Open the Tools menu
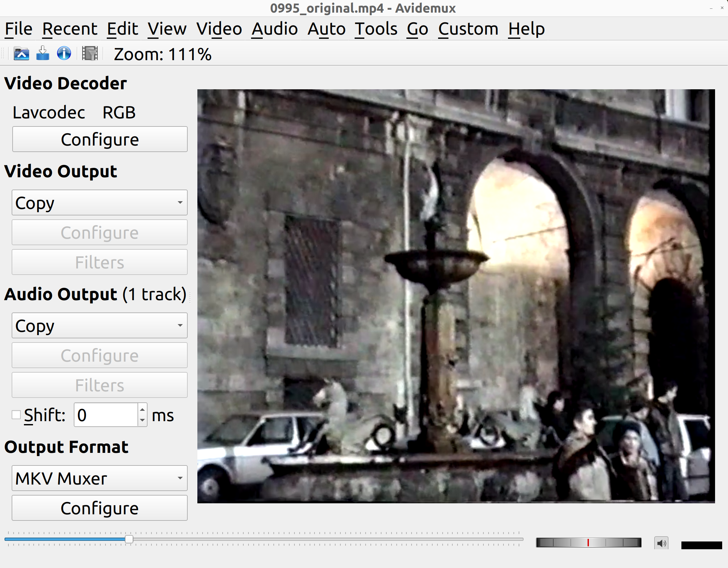The width and height of the screenshot is (728, 568). pyautogui.click(x=376, y=29)
